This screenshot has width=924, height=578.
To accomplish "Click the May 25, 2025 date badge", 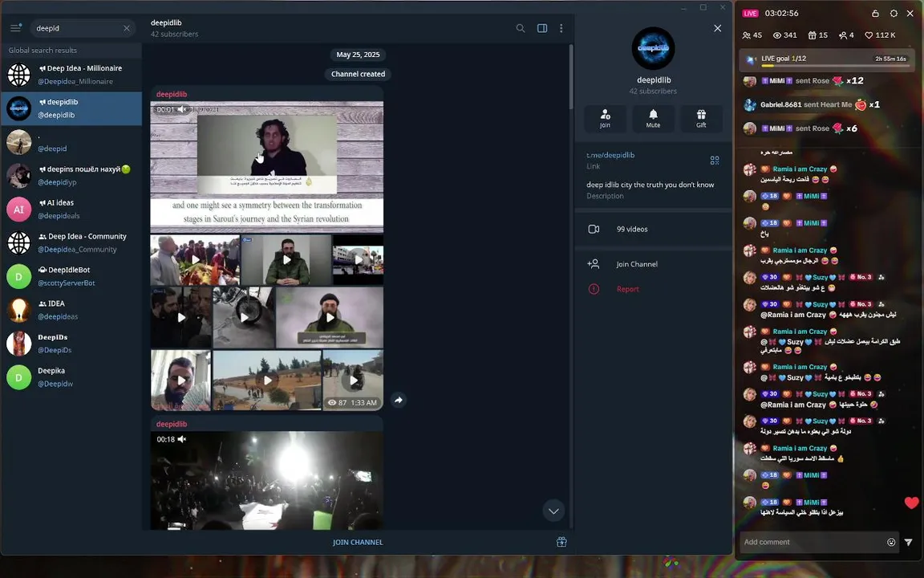I will click(x=358, y=55).
